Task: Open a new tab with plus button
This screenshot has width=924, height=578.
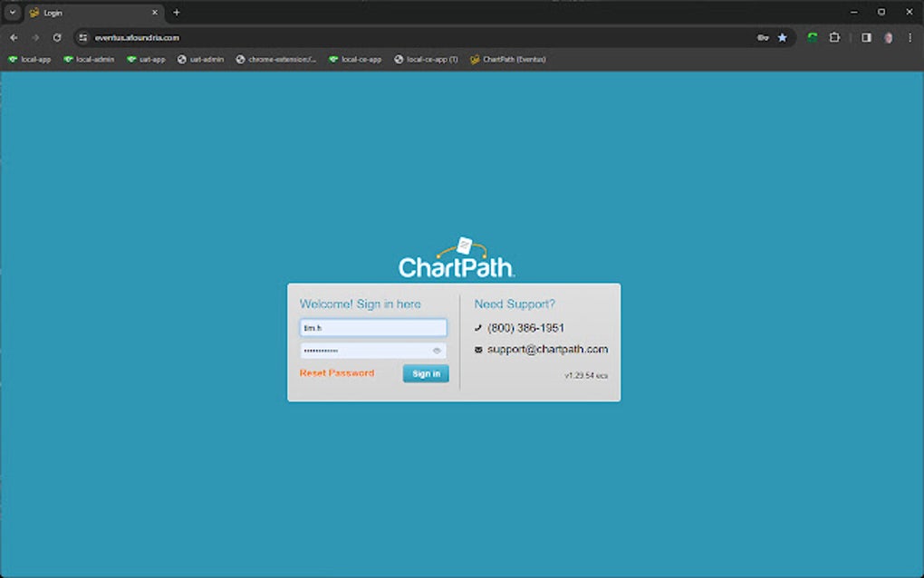Action: (x=177, y=13)
